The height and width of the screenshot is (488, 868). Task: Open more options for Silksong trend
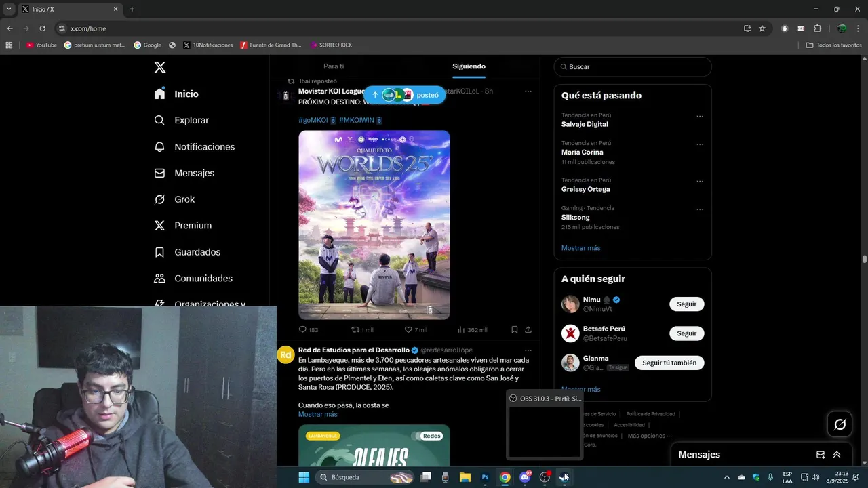click(x=700, y=209)
